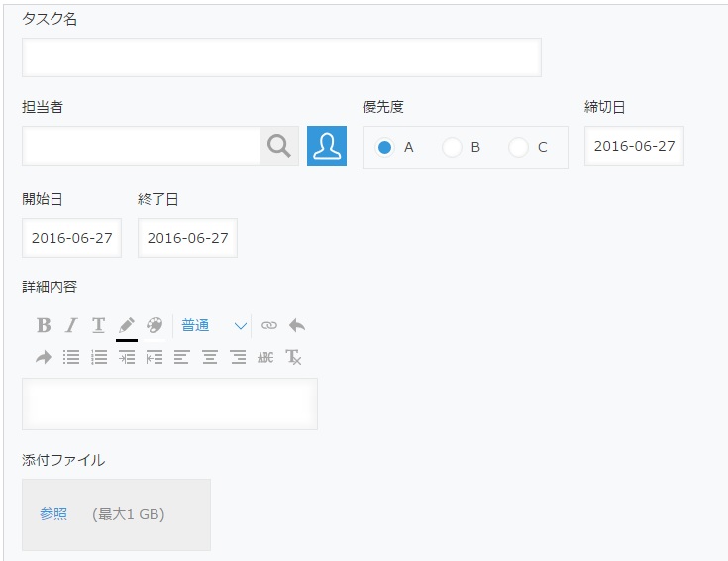Choose the text color pencil icon
The height and width of the screenshot is (561, 728).
[x=127, y=326]
